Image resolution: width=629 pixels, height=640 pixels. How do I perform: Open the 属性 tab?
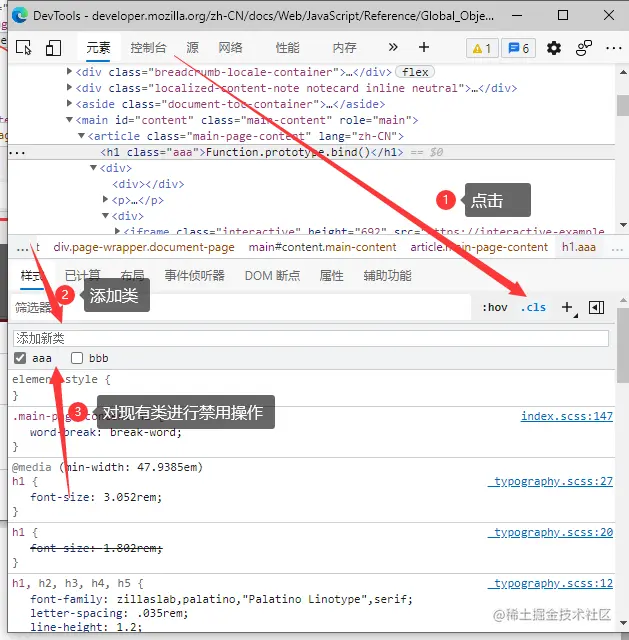point(331,276)
